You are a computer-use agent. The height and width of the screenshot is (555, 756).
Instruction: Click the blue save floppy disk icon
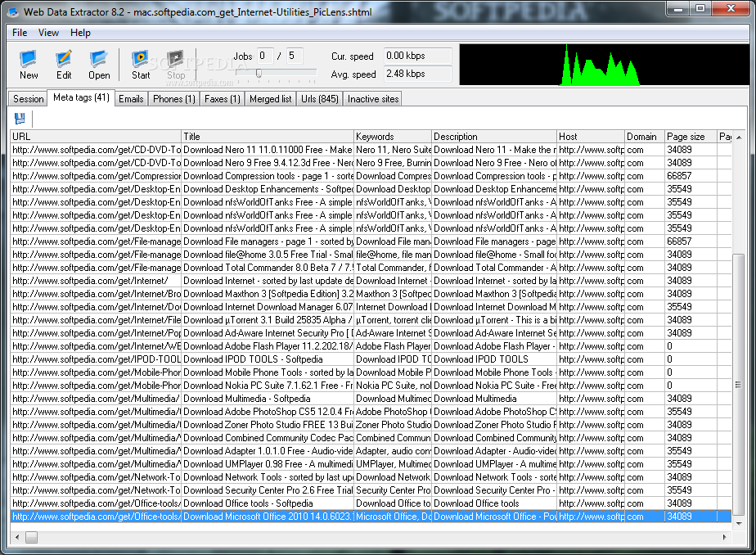20,119
